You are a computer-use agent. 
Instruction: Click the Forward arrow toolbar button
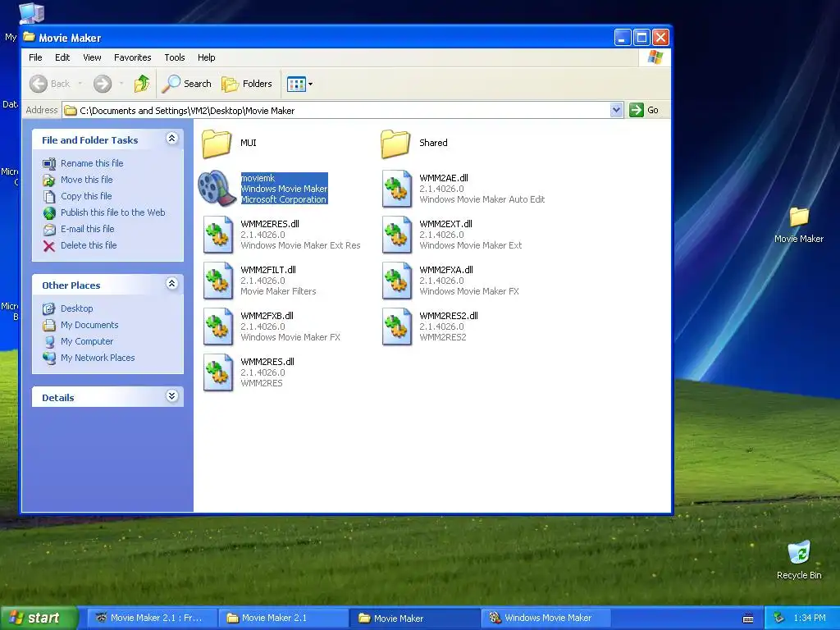pos(103,84)
